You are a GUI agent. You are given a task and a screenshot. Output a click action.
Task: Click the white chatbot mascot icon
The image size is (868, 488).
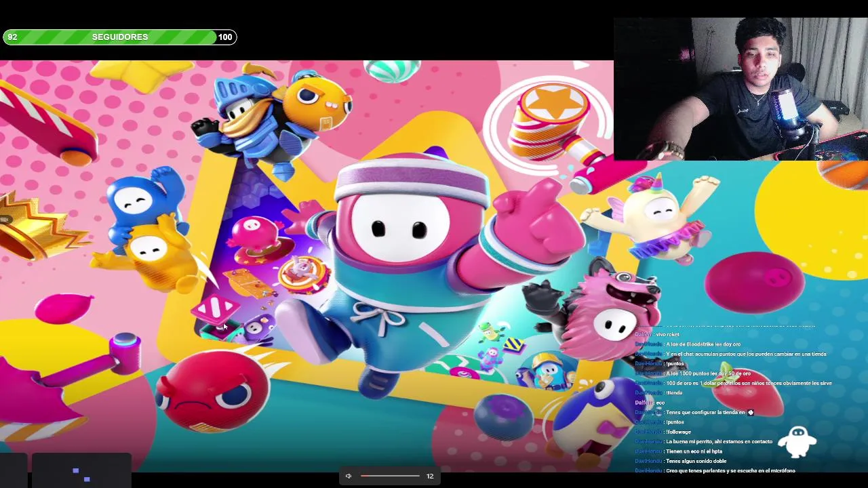tap(797, 441)
